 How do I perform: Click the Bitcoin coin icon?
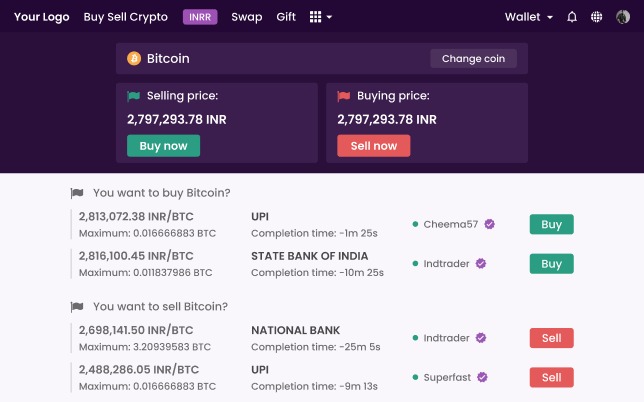134,59
